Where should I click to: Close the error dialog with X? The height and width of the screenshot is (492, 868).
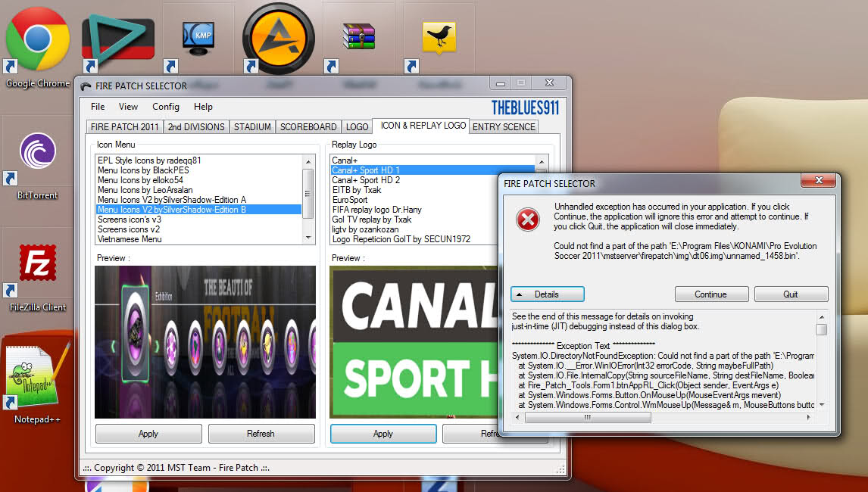point(819,180)
